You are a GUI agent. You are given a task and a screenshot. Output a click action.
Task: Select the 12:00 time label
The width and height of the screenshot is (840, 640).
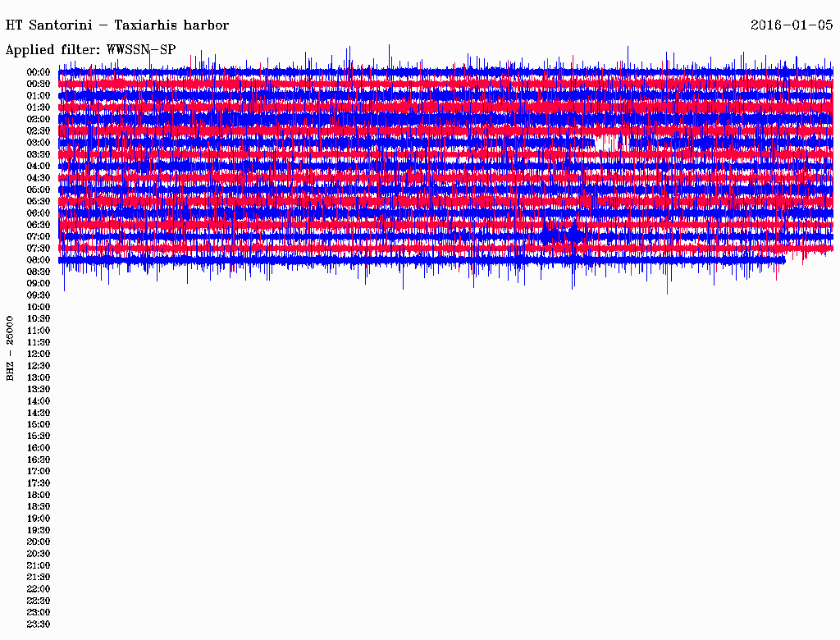coord(39,354)
